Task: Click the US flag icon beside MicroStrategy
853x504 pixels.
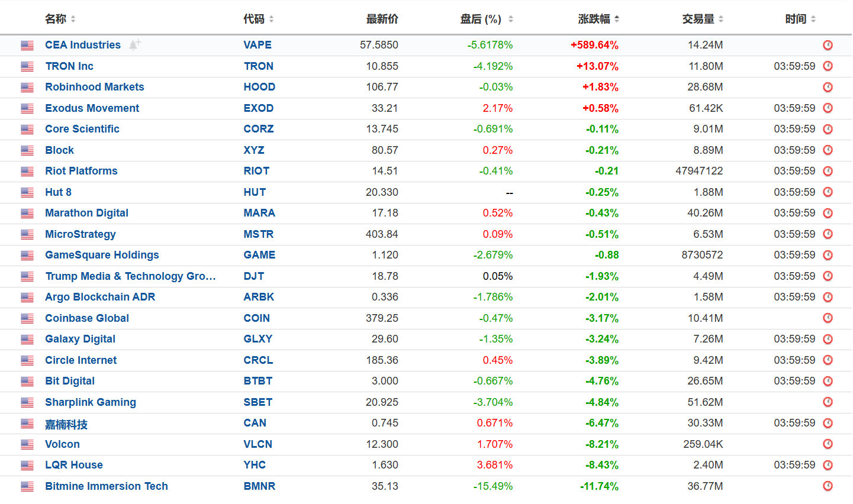Action: 27,234
